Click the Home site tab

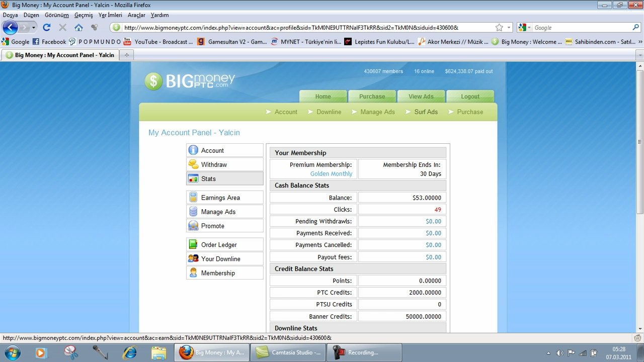tap(323, 97)
